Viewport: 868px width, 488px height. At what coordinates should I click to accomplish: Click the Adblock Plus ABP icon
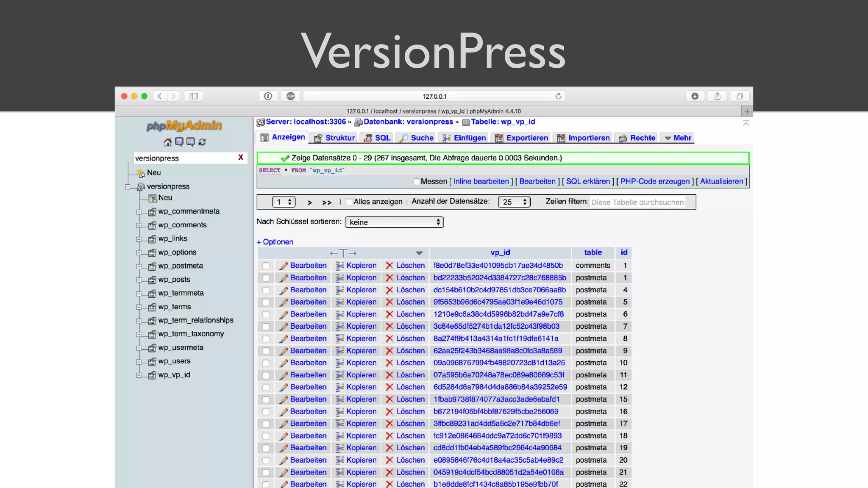(x=290, y=96)
